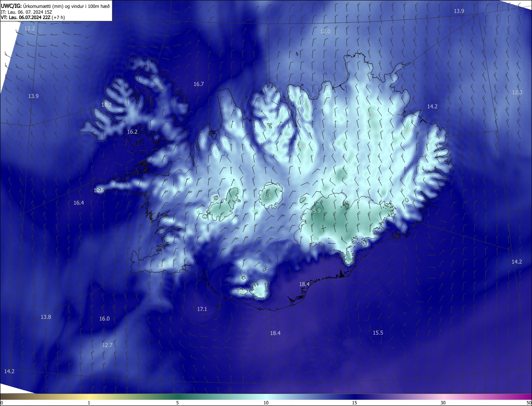Click the legend tick label 10
Screen dimensions: 532x406
click(x=266, y=403)
